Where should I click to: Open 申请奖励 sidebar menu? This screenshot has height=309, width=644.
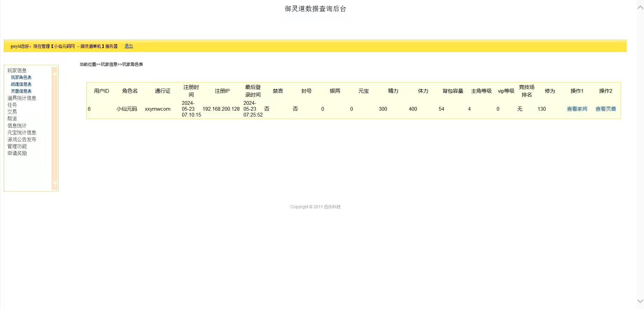tap(17, 153)
